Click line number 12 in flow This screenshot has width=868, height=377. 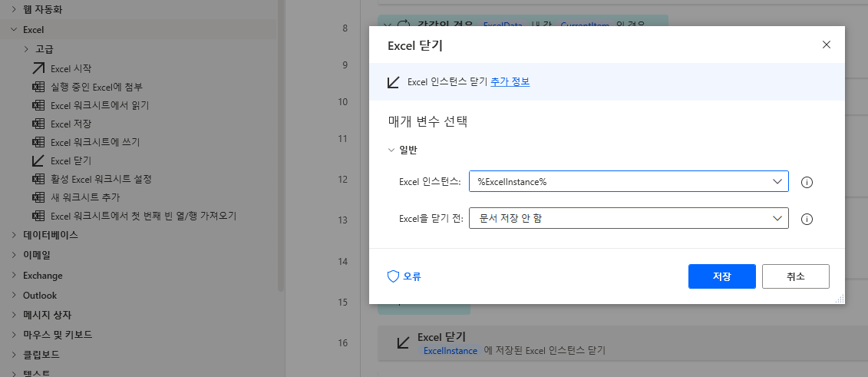click(x=342, y=180)
